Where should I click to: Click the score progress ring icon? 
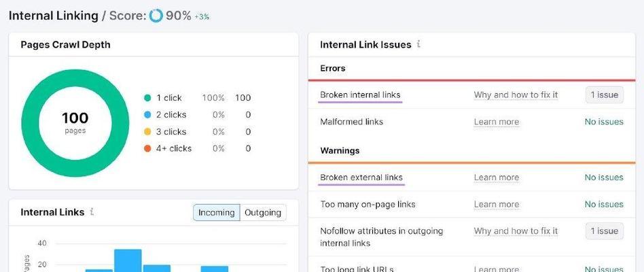[x=156, y=16]
